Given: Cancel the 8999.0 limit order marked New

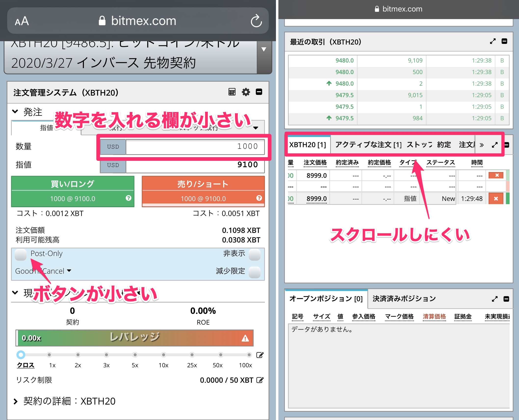Looking at the screenshot, I should point(496,199).
